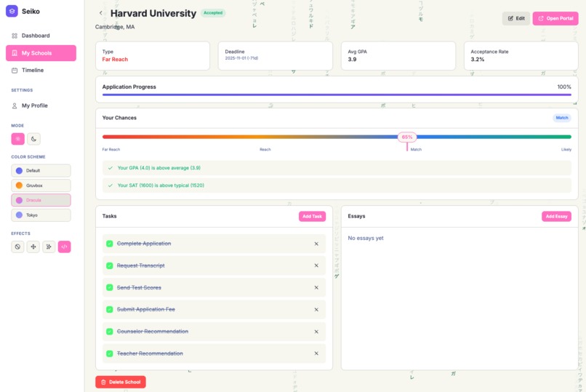Go back using the left chevron arrow
586x392 pixels.
tap(100, 13)
